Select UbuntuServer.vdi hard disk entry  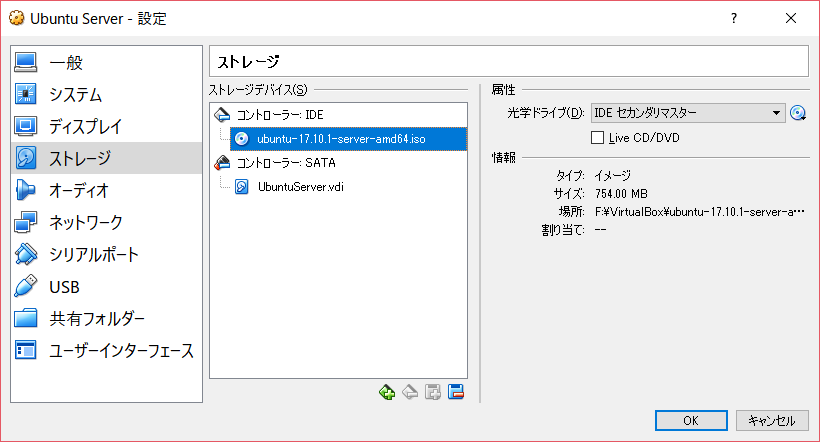click(301, 187)
